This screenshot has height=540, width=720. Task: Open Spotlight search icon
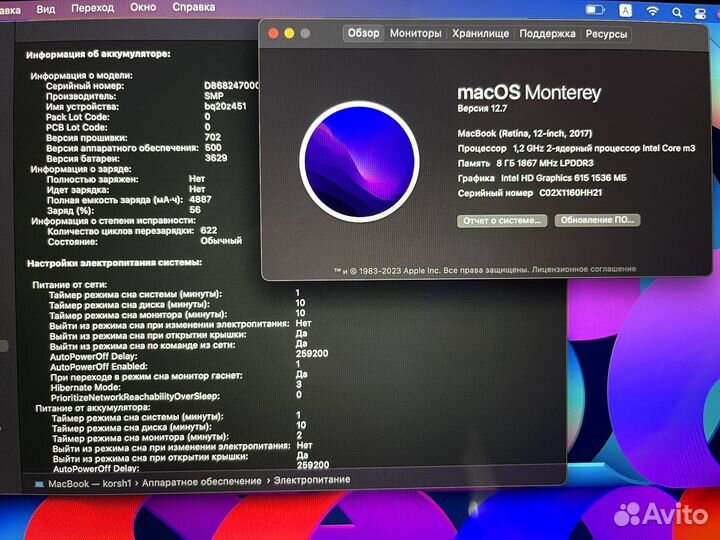(677, 12)
